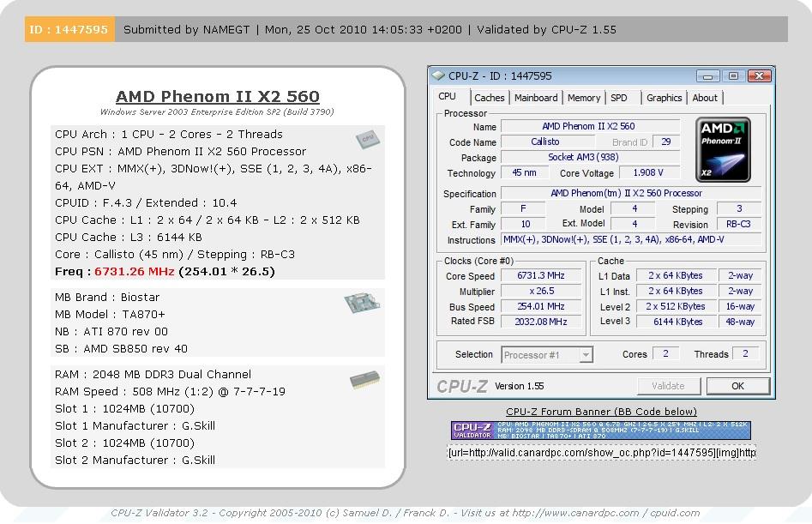Click the Level 3 cache value 6144 KBytes
This screenshot has width=812, height=524.
[677, 322]
